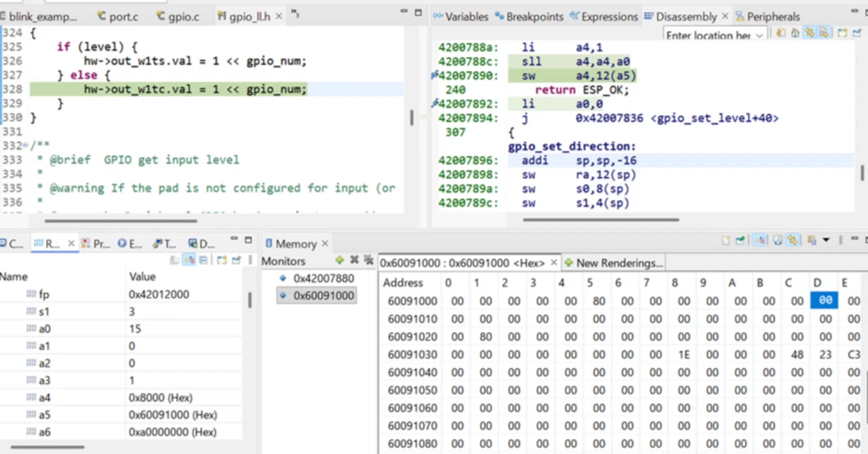Toggle Show Source in Disassembly toolbar
This screenshot has height=454, width=868.
point(823,33)
